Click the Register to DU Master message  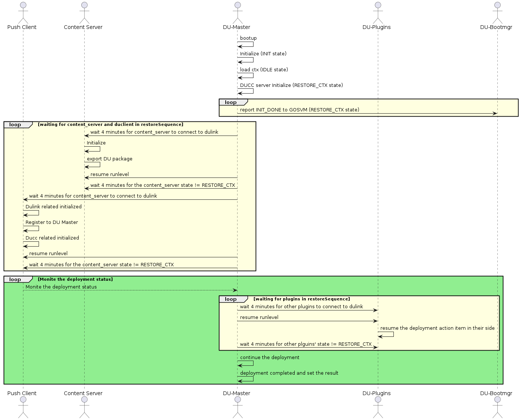click(52, 222)
